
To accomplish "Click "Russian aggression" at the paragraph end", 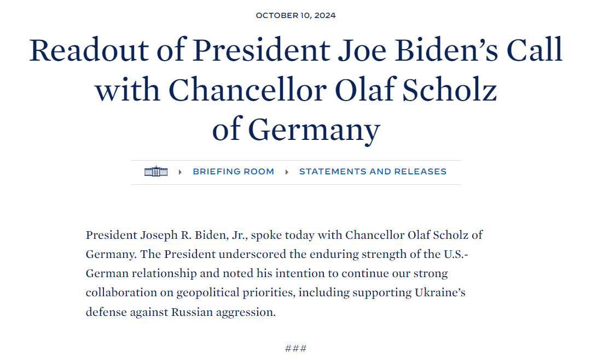I will (223, 312).
